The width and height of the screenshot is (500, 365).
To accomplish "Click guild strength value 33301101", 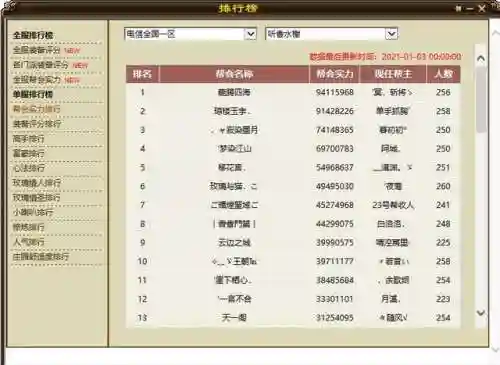I will pos(335,299).
